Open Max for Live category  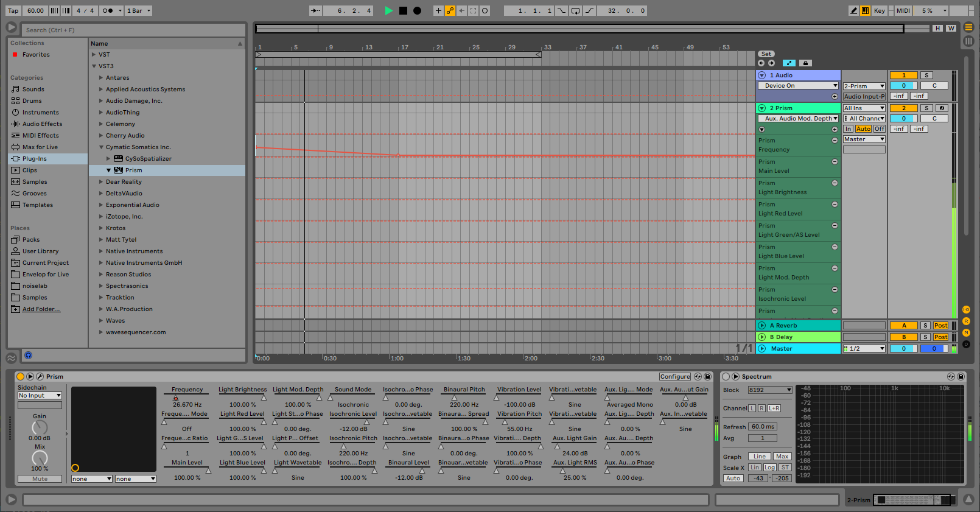point(40,147)
